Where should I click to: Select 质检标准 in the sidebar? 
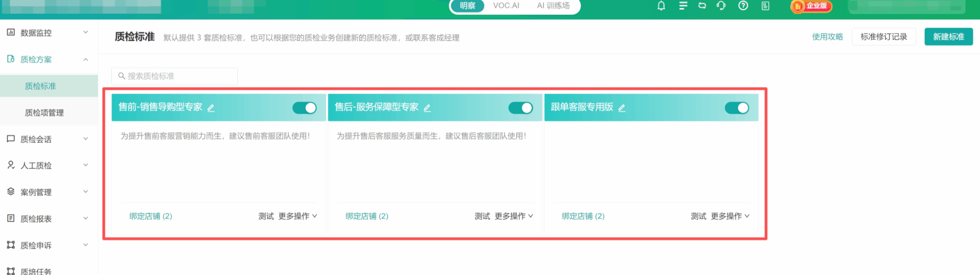49,86
